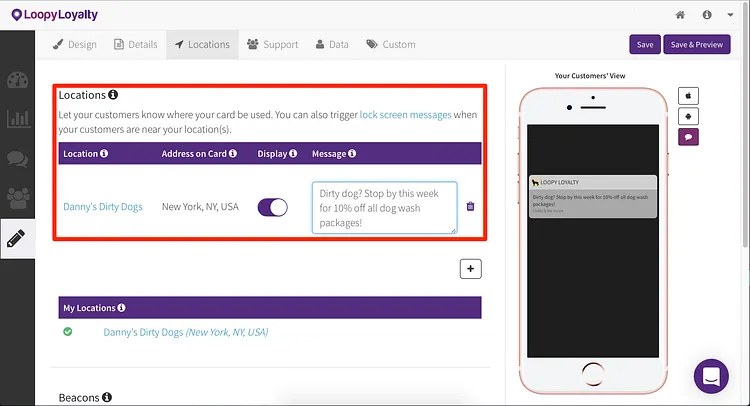Click the 'New York, NY, USA' address text
Viewport: 750px width, 406px height.
click(x=200, y=207)
